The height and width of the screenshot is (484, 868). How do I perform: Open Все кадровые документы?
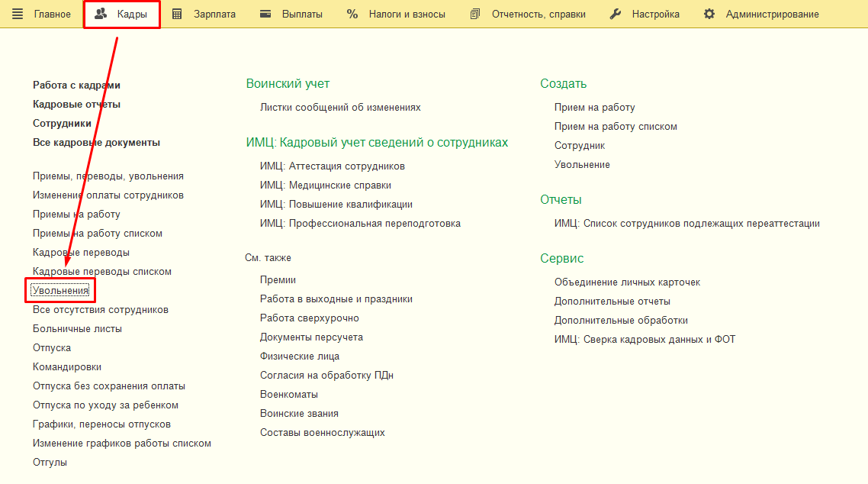[x=96, y=143]
